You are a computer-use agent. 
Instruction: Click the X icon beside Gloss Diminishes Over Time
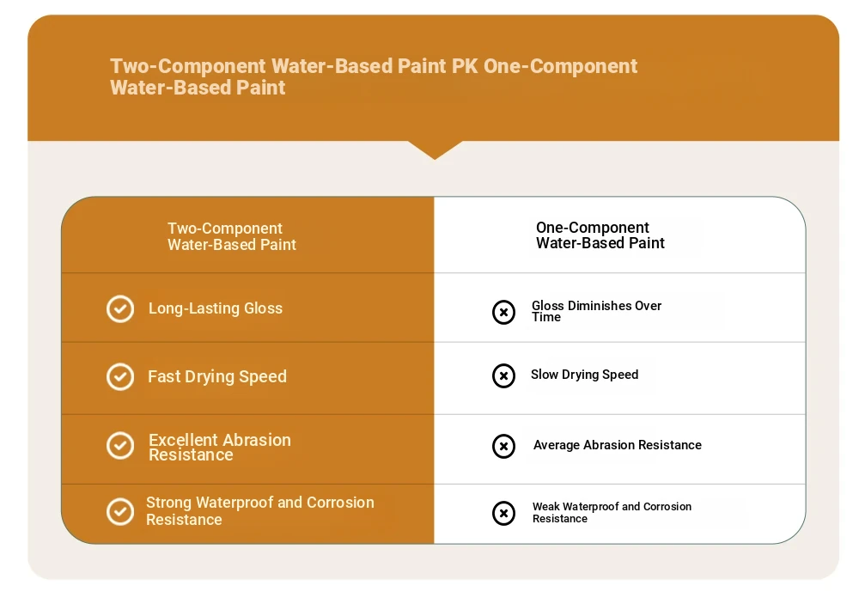pyautogui.click(x=503, y=313)
